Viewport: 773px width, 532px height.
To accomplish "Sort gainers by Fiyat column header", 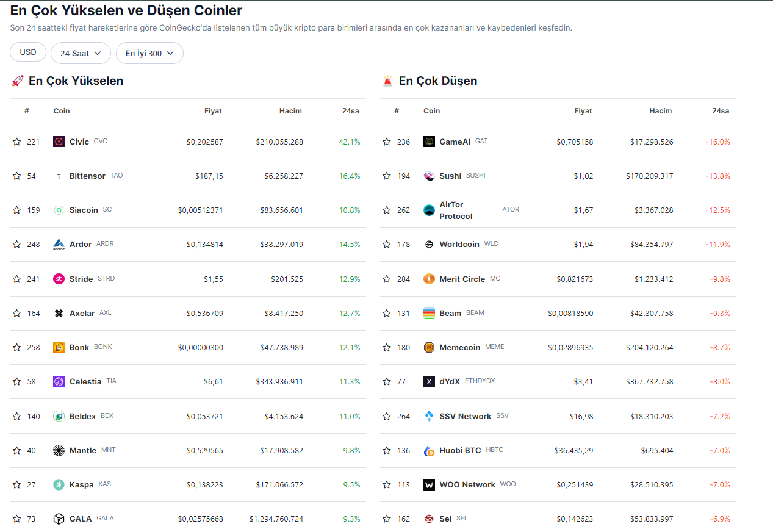I will 213,111.
